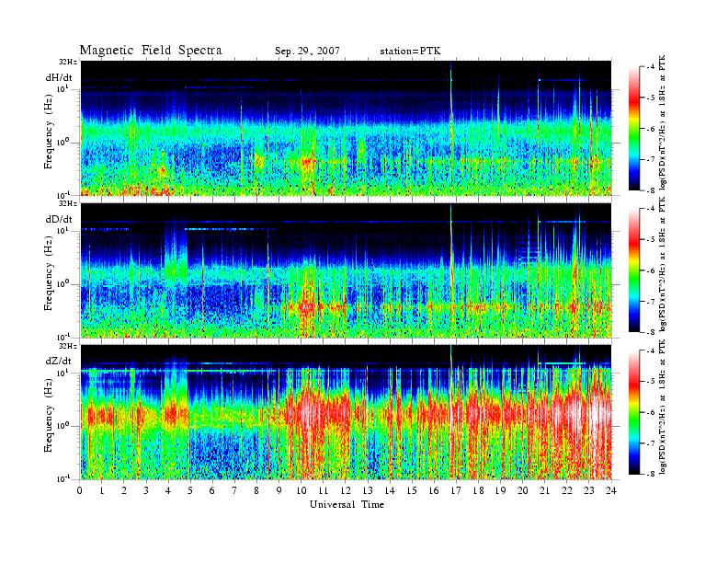The image size is (728, 563).
Task: Click hour '10' on the Universal Time axis
Action: (301, 490)
